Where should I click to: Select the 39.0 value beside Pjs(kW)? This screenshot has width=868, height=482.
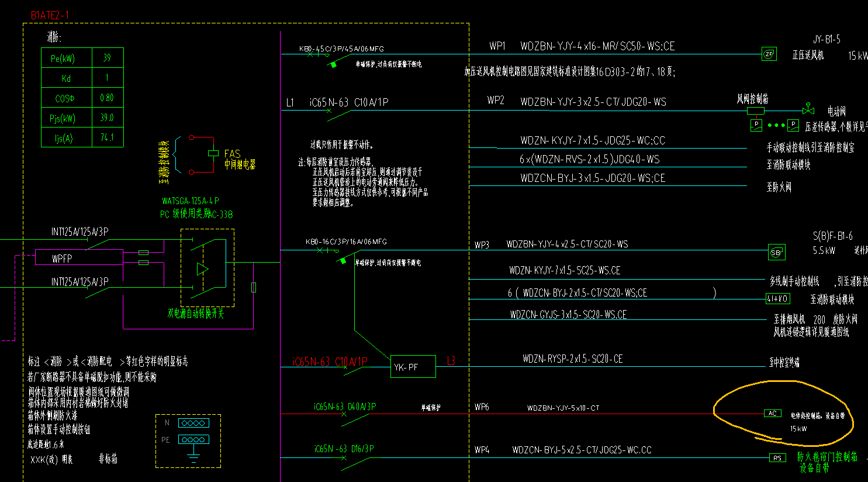pyautogui.click(x=107, y=118)
